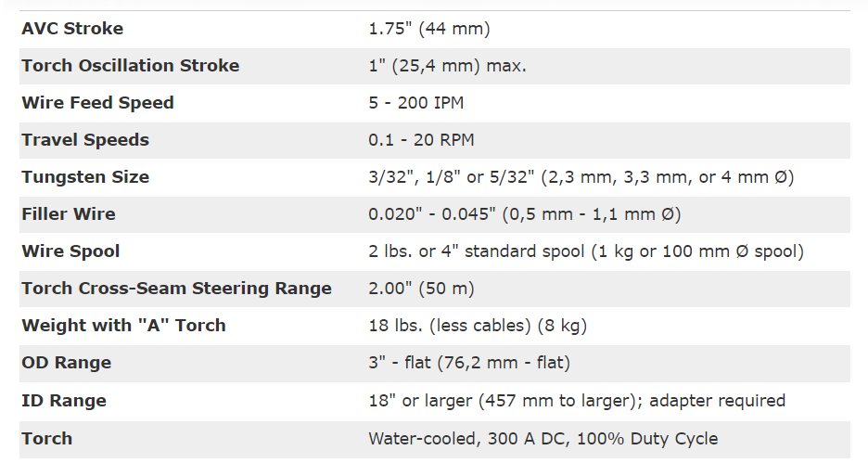868x476 pixels.
Task: Click the AVC Stroke label
Action: 72,28
